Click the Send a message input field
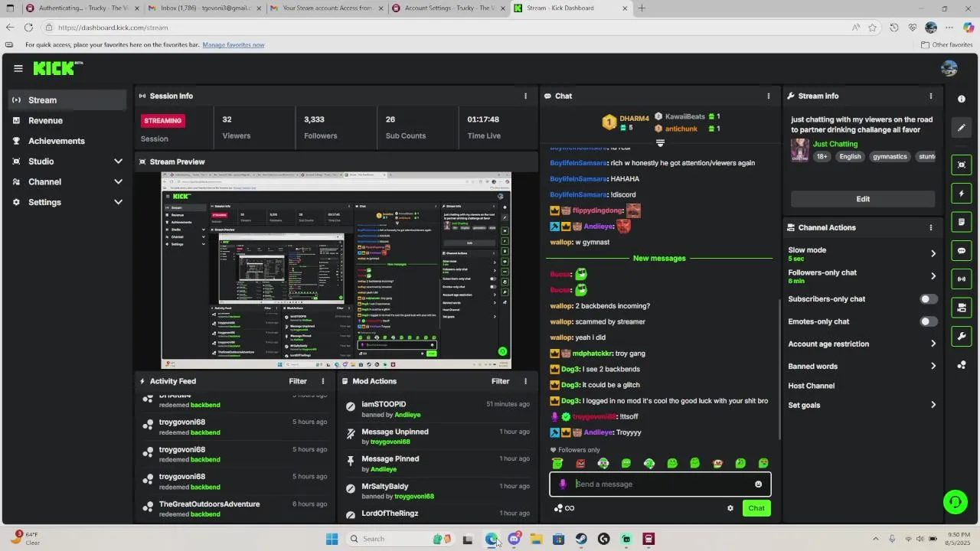This screenshot has width=980, height=551. click(x=660, y=484)
